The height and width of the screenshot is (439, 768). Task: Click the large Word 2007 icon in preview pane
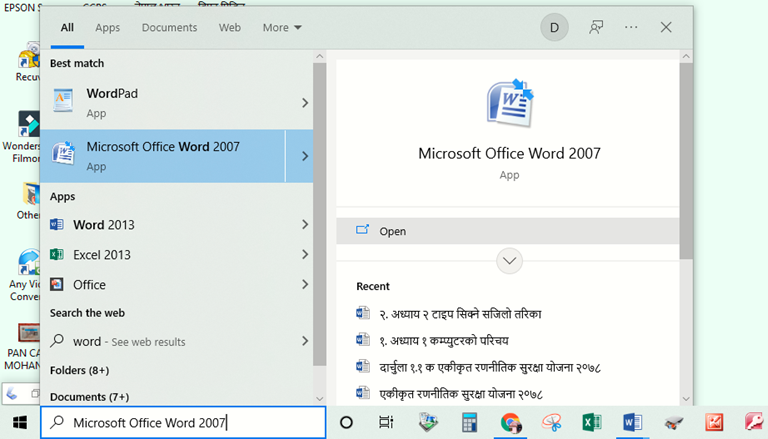[509, 103]
